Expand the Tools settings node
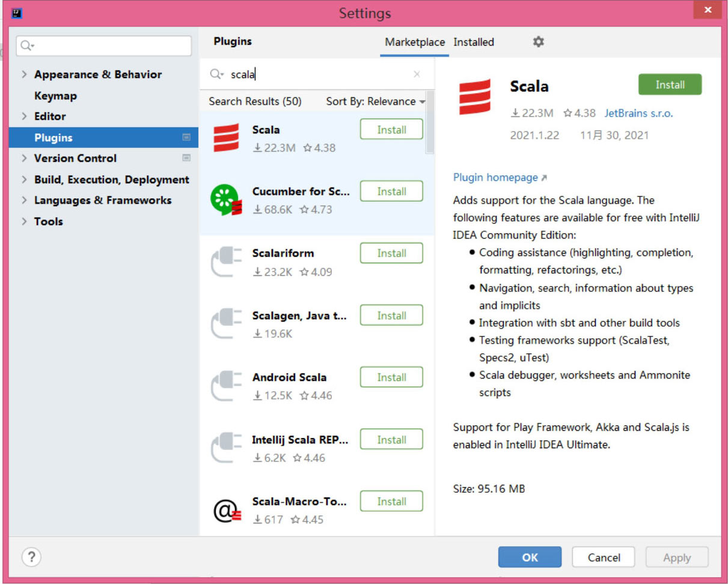The height and width of the screenshot is (584, 728). point(24,222)
